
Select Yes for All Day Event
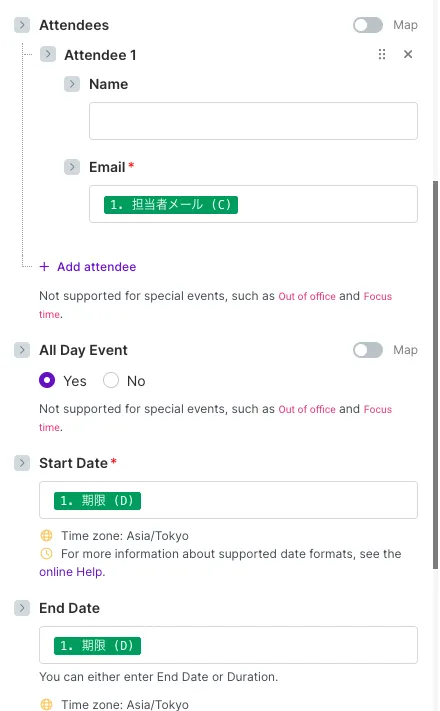pos(47,380)
